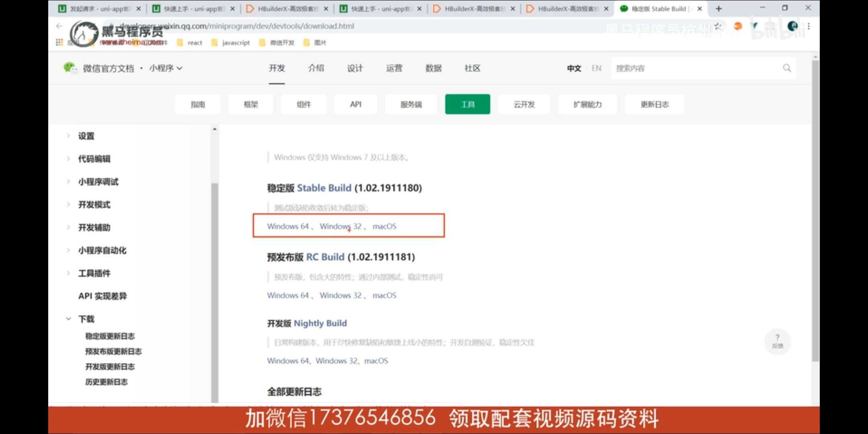Open API 实现差异 in sidebar
Screen dimensions: 868x434
102,296
